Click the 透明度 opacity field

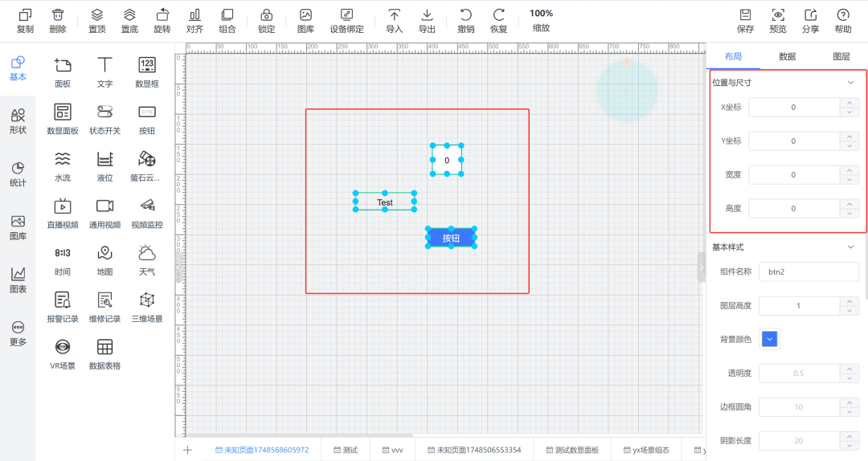tap(799, 373)
